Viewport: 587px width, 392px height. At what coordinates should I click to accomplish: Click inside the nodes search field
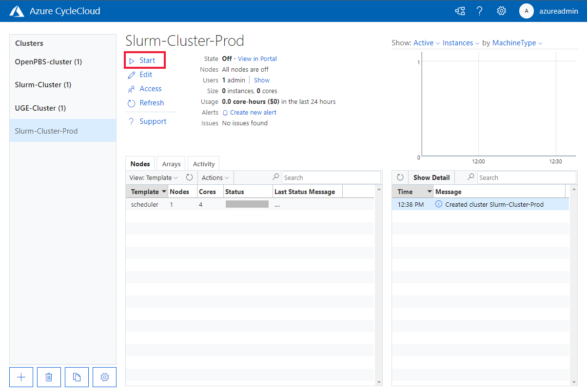[331, 177]
